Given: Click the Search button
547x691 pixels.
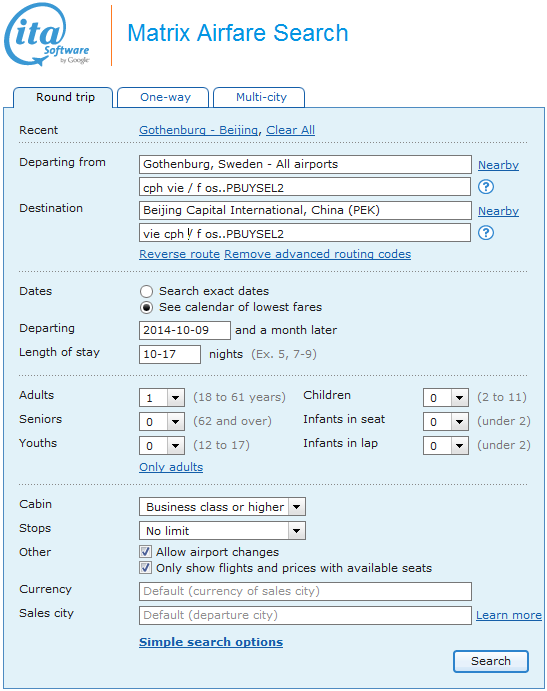Looking at the screenshot, I should pos(491,661).
